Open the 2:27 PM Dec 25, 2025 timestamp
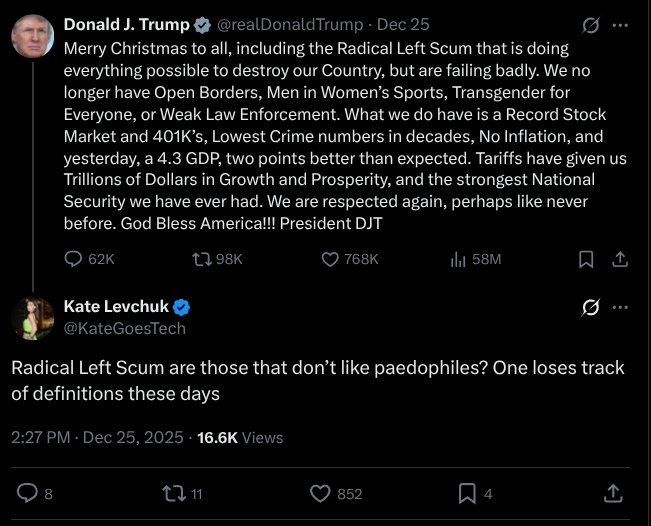Image resolution: width=651 pixels, height=526 pixels. (x=98, y=437)
